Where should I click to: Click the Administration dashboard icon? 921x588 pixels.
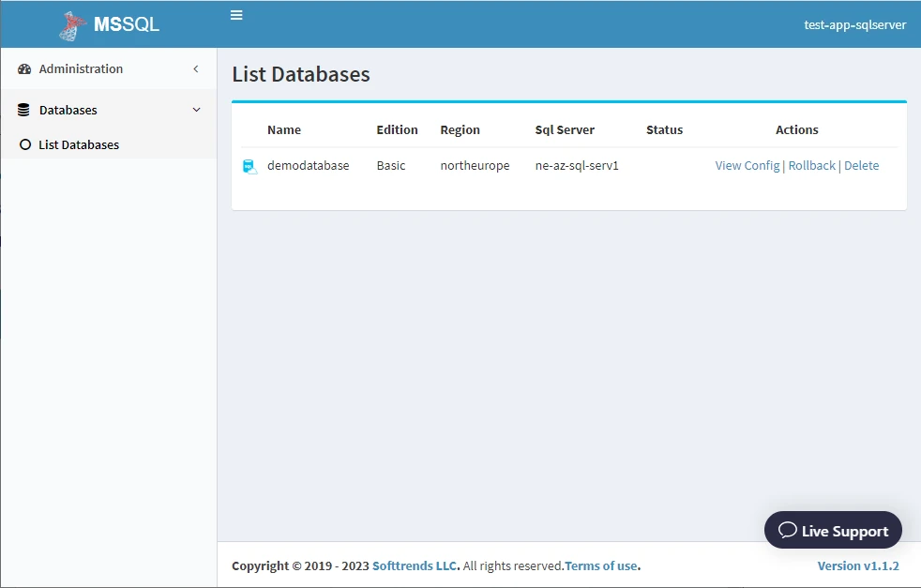click(24, 69)
